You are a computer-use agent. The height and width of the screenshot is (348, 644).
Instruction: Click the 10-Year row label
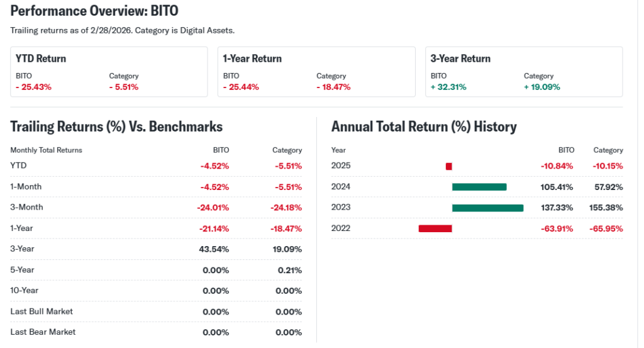point(25,290)
